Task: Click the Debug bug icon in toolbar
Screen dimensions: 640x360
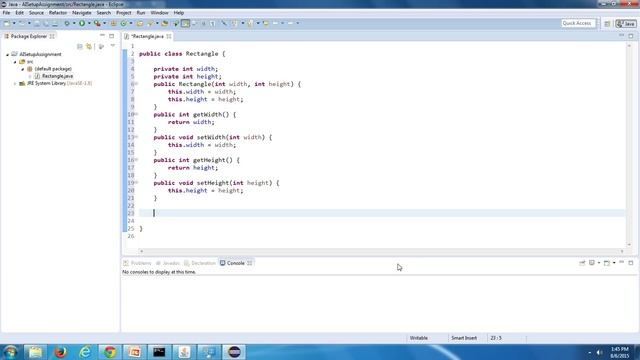Action: tap(67, 23)
